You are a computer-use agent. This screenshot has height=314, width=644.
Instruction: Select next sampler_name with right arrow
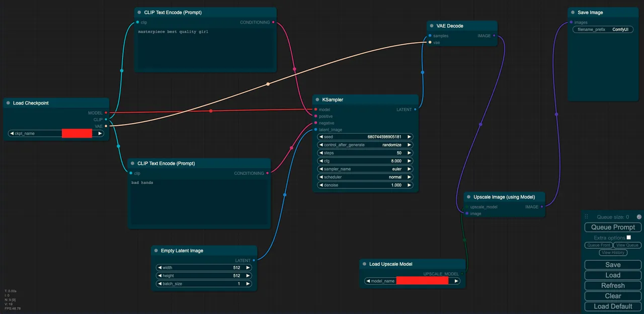click(410, 169)
